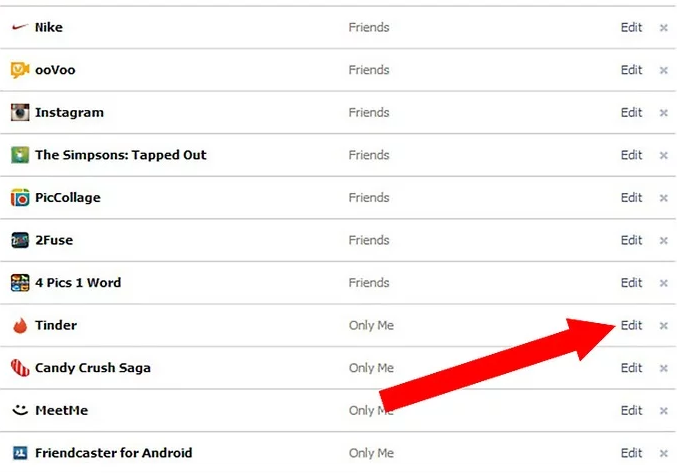
Task: Open Edit for the Tinder app
Action: [x=631, y=325]
